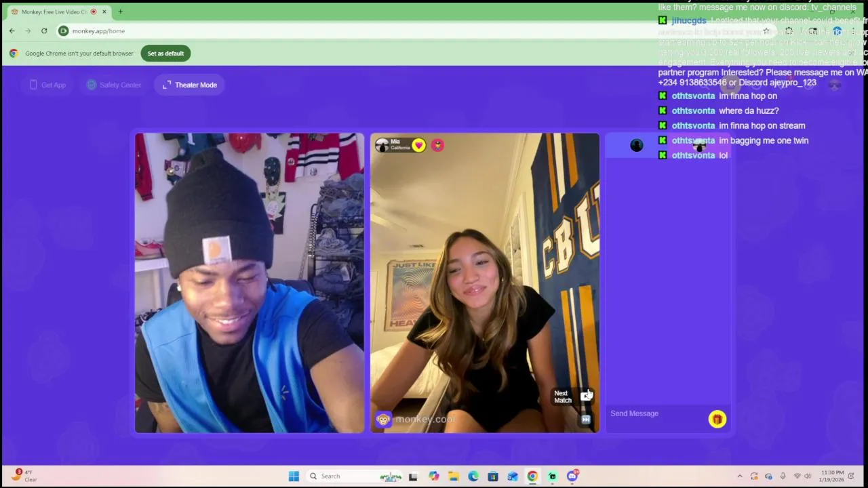Click the streamer's own webcam video

point(249,283)
